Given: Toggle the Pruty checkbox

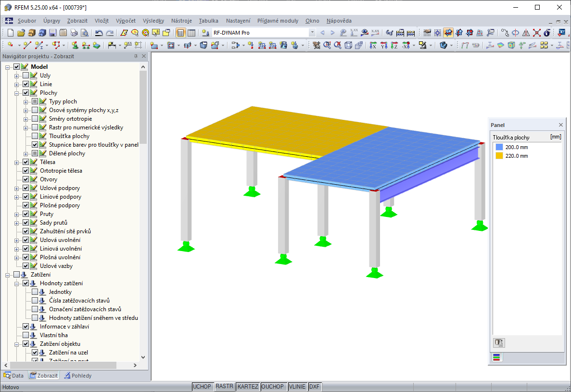Looking at the screenshot, I should point(26,214).
